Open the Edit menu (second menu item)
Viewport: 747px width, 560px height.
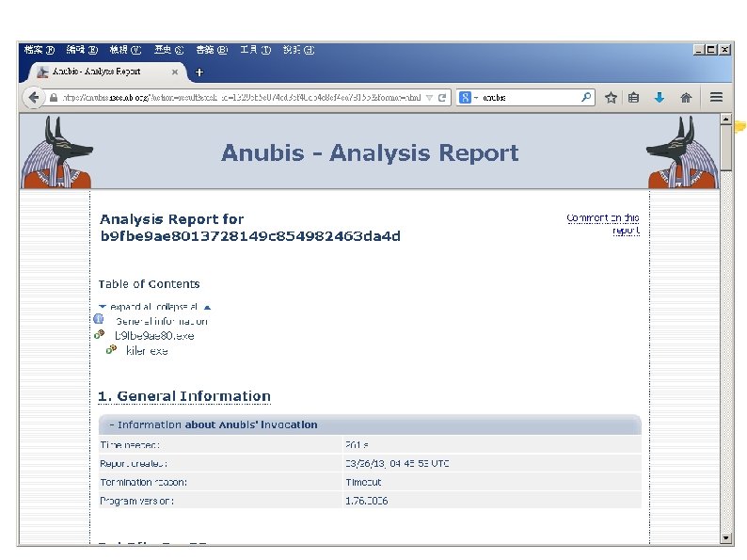pyautogui.click(x=82, y=50)
